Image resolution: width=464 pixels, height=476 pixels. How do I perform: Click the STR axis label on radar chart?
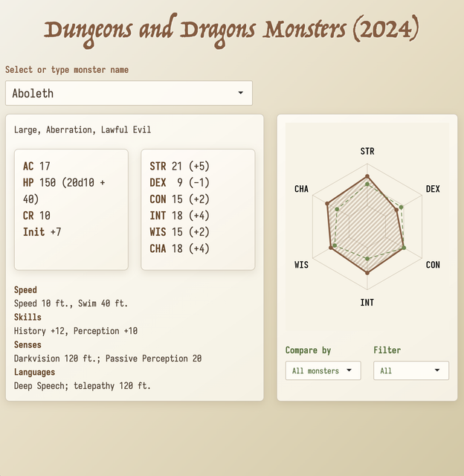point(367,151)
